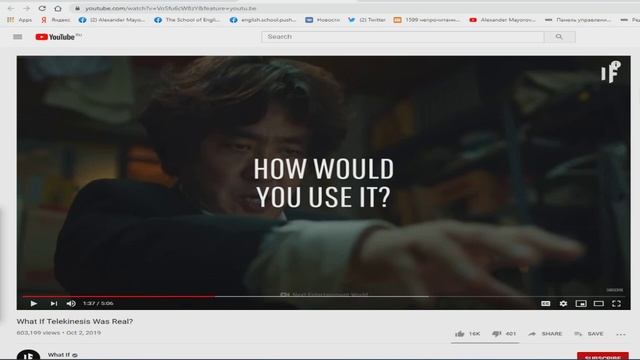Open the (2) Alexander Mayo... Facebook bookmark

[x=112, y=20]
